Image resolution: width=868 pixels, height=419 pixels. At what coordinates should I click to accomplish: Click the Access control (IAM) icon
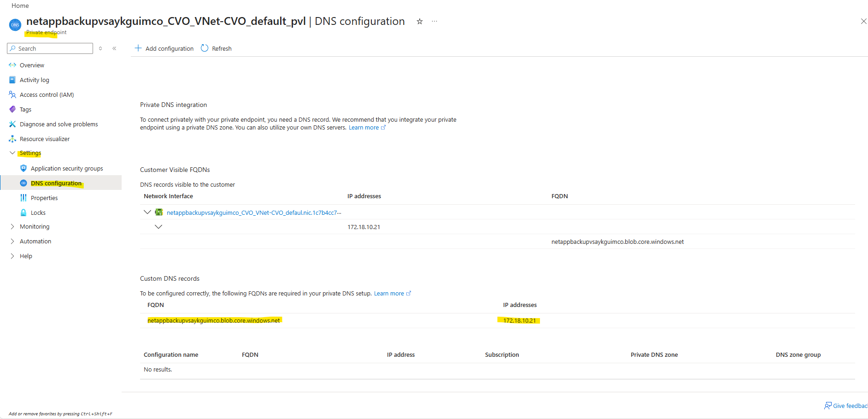12,94
